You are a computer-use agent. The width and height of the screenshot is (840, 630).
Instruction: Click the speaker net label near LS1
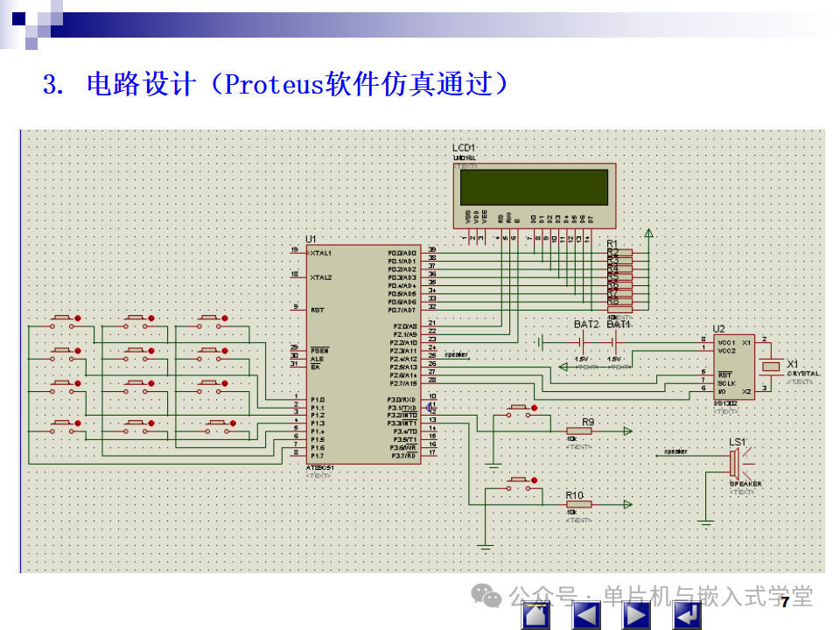pos(675,451)
